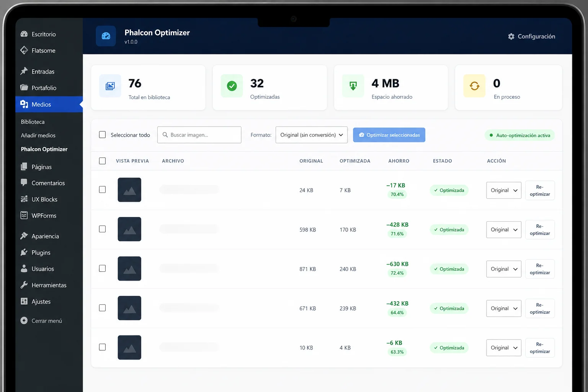Open the Biblioteca submenu item

(33, 122)
